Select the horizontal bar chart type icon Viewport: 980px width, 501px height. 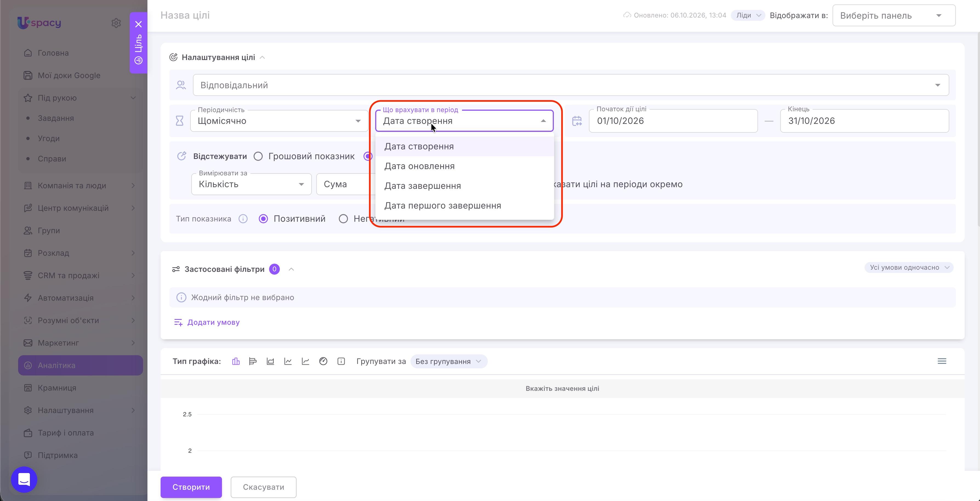click(x=253, y=361)
